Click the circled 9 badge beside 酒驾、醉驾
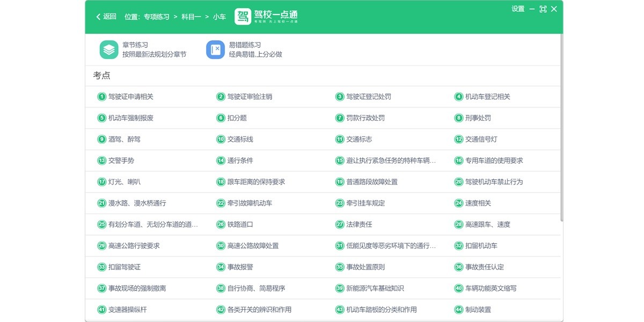This screenshot has width=644, height=322. tap(101, 139)
